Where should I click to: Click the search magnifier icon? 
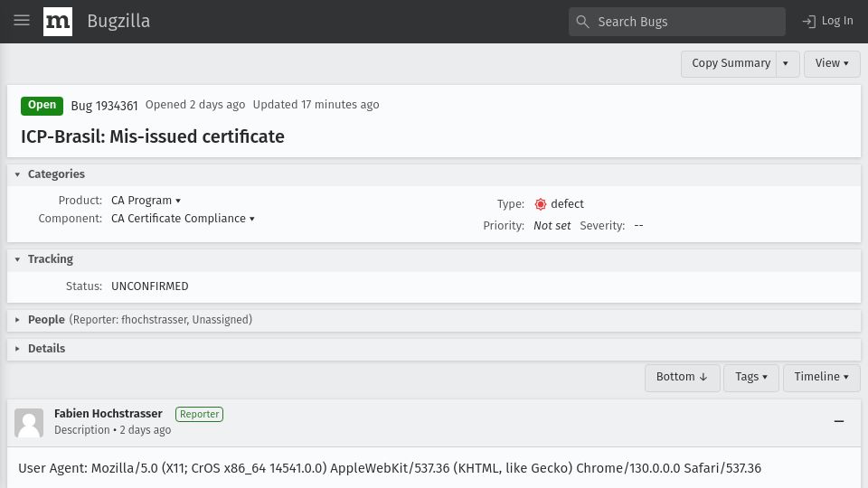click(x=582, y=22)
